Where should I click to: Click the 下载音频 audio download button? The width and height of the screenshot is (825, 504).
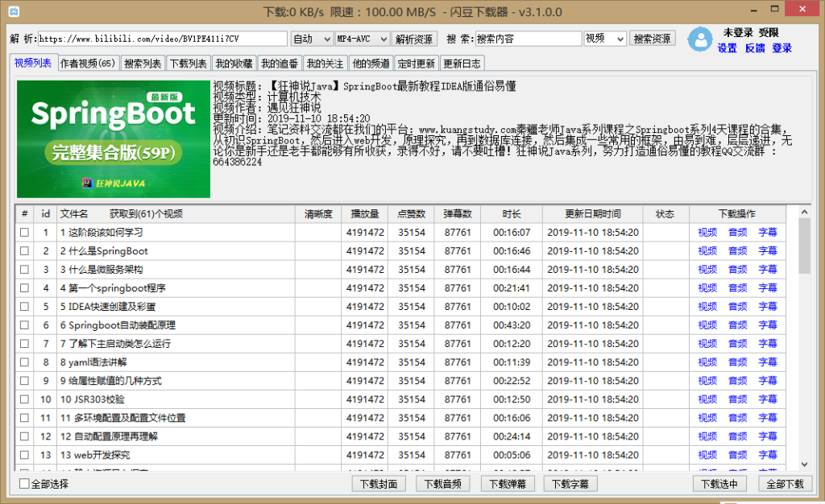[x=442, y=484]
